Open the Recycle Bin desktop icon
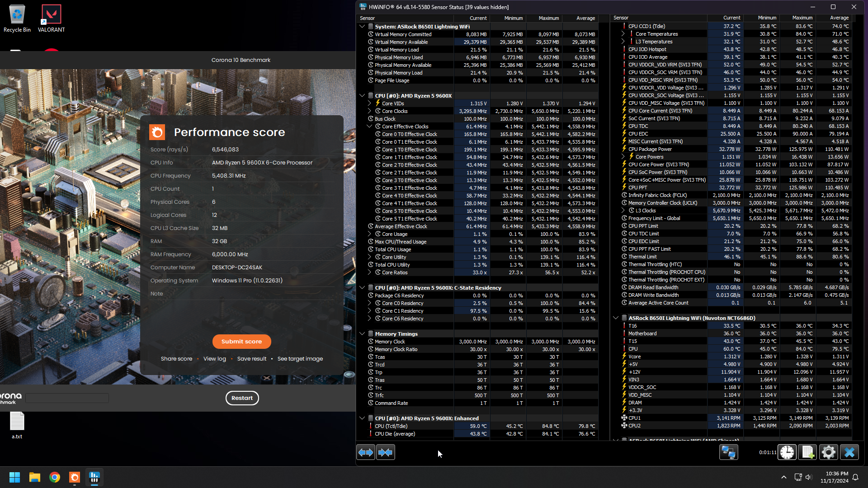Viewport: 868px width, 488px height. [17, 19]
